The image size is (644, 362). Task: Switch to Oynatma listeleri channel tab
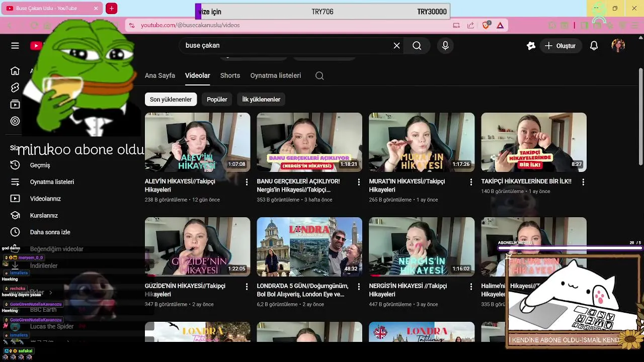click(x=276, y=76)
